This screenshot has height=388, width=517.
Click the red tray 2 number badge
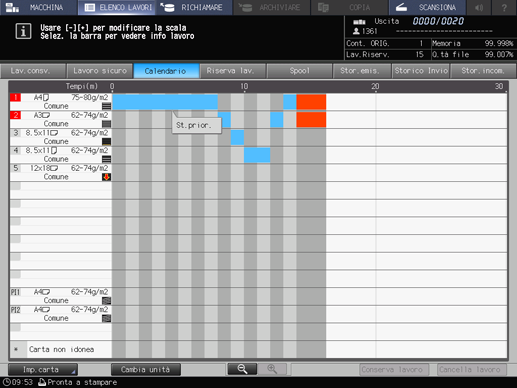click(x=15, y=115)
